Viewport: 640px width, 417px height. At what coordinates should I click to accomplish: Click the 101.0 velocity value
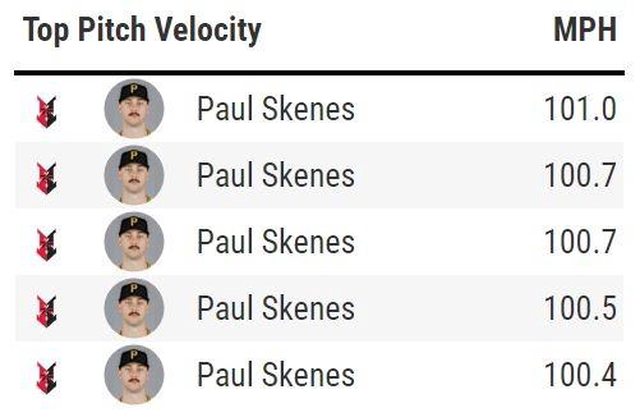coord(580,109)
